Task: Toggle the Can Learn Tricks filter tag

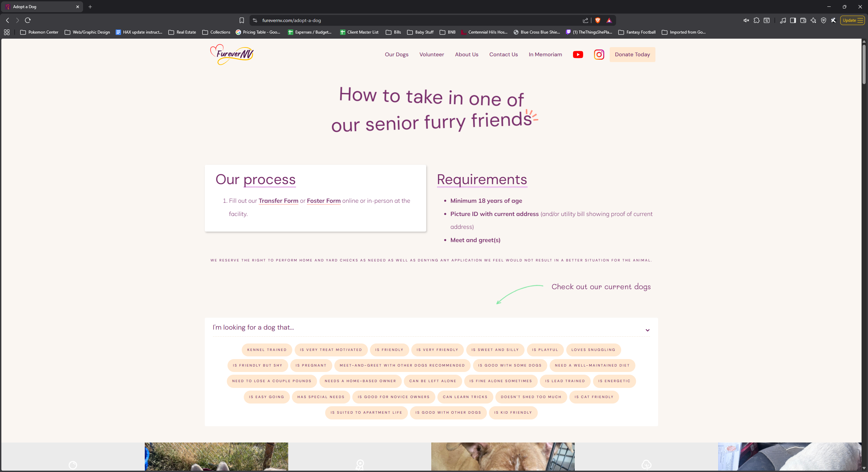Action: pos(465,397)
